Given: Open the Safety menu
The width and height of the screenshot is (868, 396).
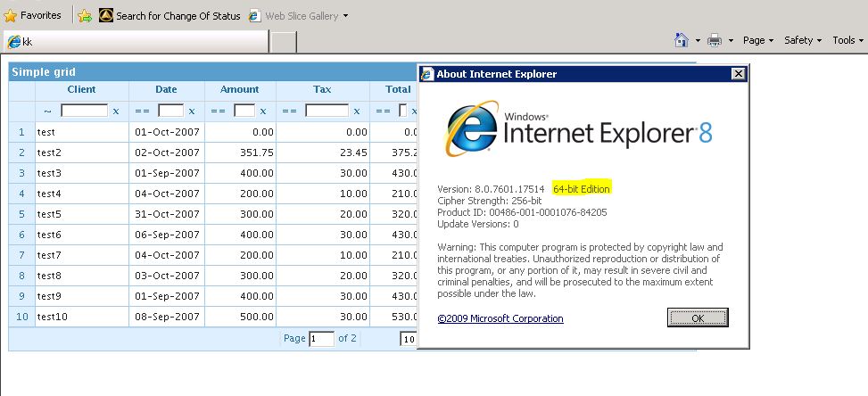Looking at the screenshot, I should point(803,40).
